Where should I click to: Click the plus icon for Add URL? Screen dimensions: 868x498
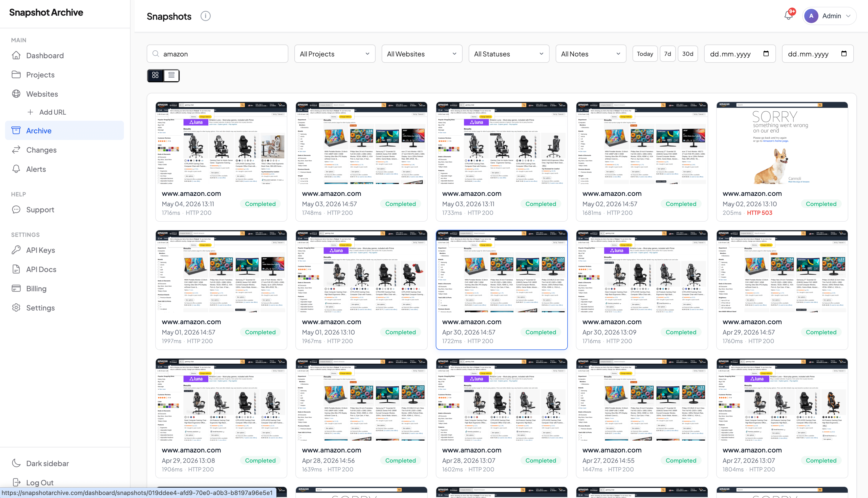(x=30, y=112)
